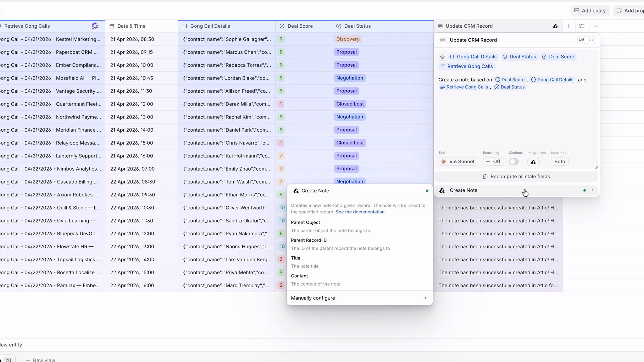Open the See the documentation link
644x362 pixels.
click(360, 212)
